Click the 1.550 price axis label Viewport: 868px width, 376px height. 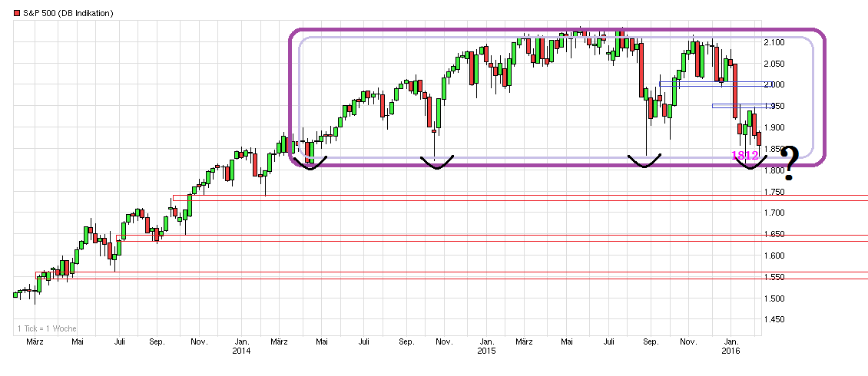pos(776,278)
